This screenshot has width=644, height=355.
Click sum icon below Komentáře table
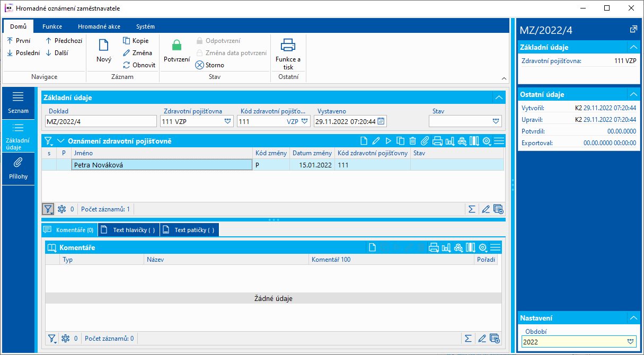click(468, 338)
